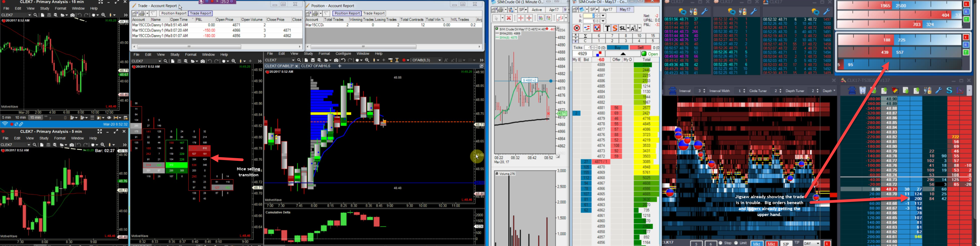Click the 4929 quantity field in the Crude Oil DOM
Image resolution: width=980 pixels, height=246 pixels.
pyautogui.click(x=582, y=54)
